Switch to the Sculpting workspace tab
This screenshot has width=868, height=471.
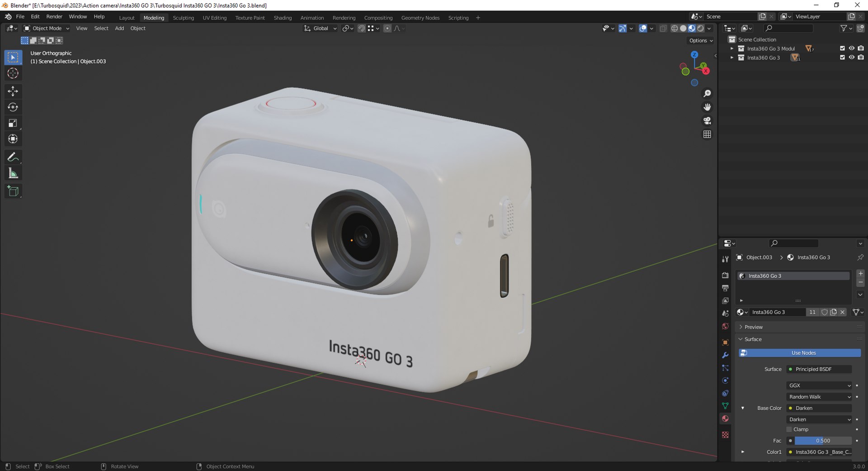pyautogui.click(x=183, y=18)
